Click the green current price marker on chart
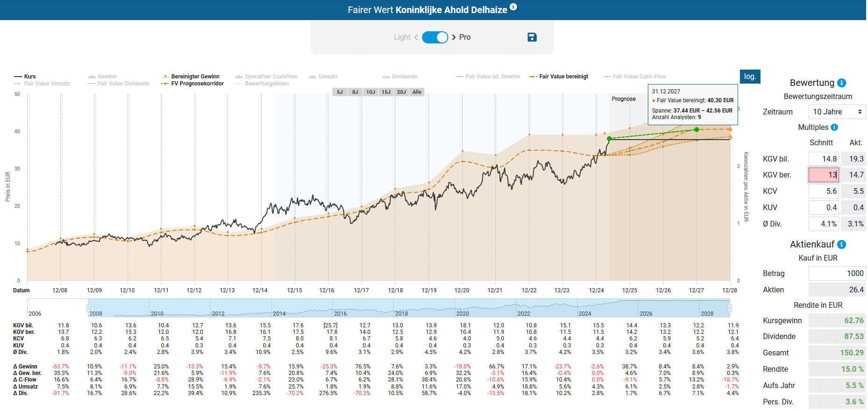This screenshot has width=868, height=410. coord(609,139)
